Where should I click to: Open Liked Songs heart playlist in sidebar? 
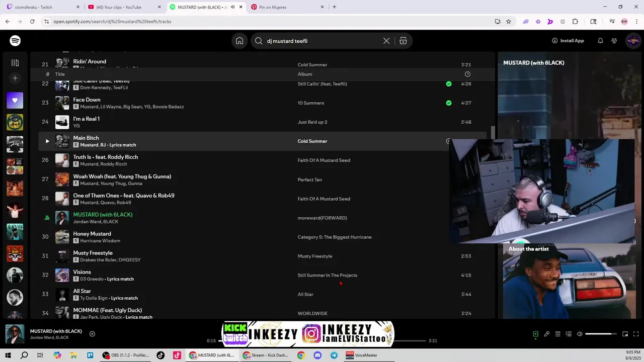15,100
